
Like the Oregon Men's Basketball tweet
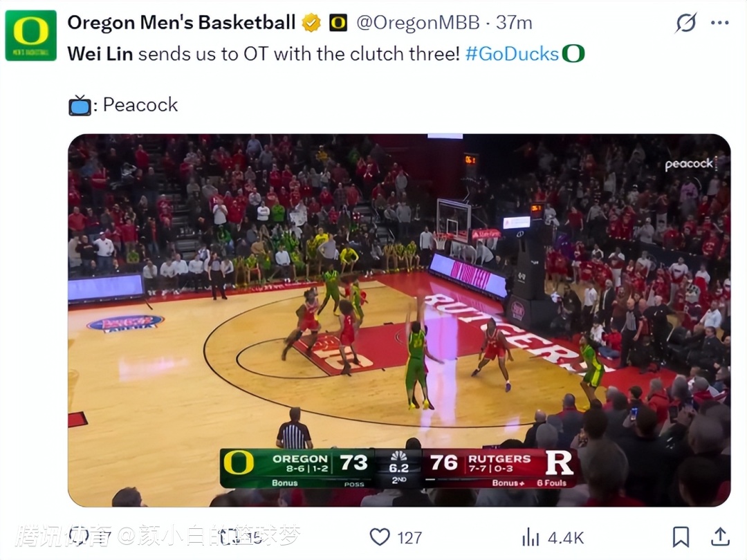[380, 537]
